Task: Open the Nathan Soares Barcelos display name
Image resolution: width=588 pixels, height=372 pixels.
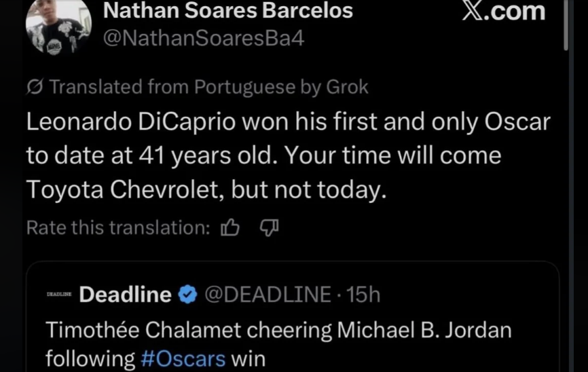Action: (227, 11)
